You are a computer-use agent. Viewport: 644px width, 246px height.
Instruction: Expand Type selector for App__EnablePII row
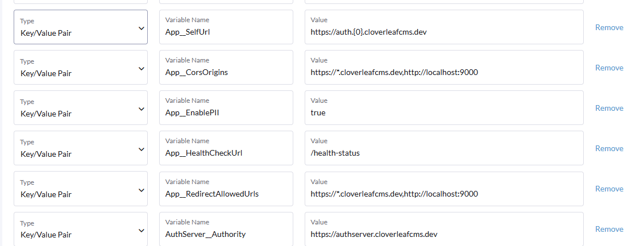81,107
